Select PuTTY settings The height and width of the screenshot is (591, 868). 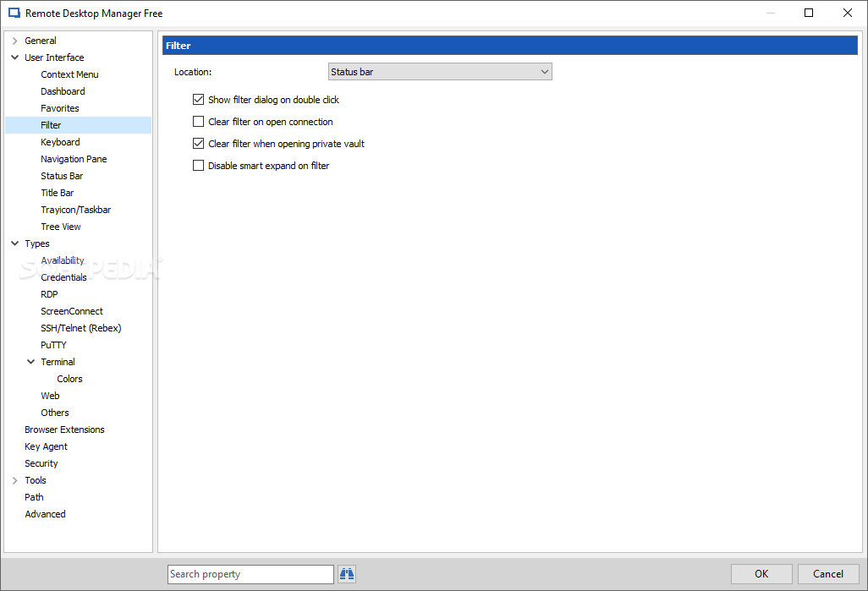click(x=53, y=345)
